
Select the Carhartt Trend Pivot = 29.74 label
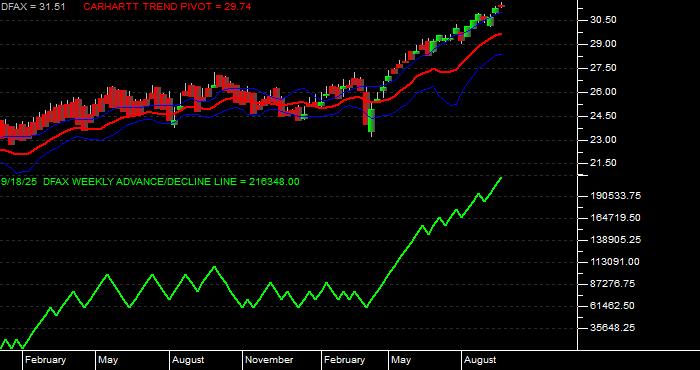click(167, 6)
